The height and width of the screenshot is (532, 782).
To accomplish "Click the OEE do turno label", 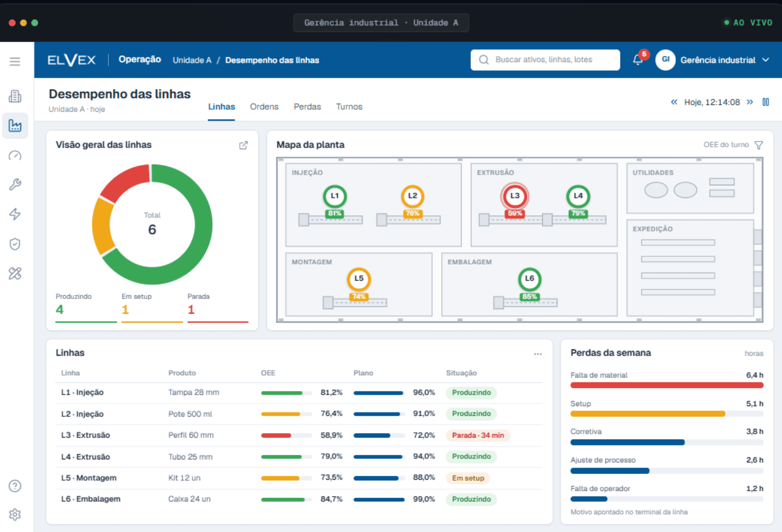I will (726, 145).
